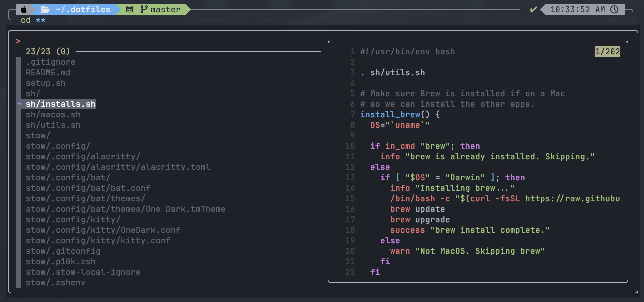
Task: Select stow/.p10k.zsh in the list
Action: pyautogui.click(x=61, y=261)
